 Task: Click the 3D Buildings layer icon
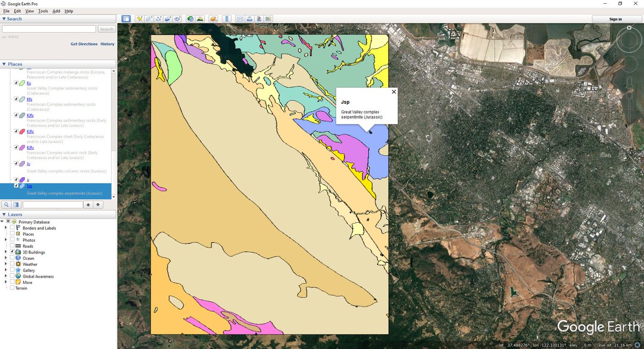(x=18, y=252)
